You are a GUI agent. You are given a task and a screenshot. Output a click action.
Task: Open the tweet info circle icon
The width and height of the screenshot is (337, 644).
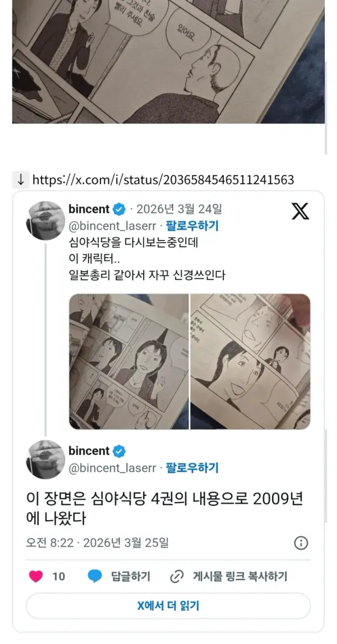point(301,543)
